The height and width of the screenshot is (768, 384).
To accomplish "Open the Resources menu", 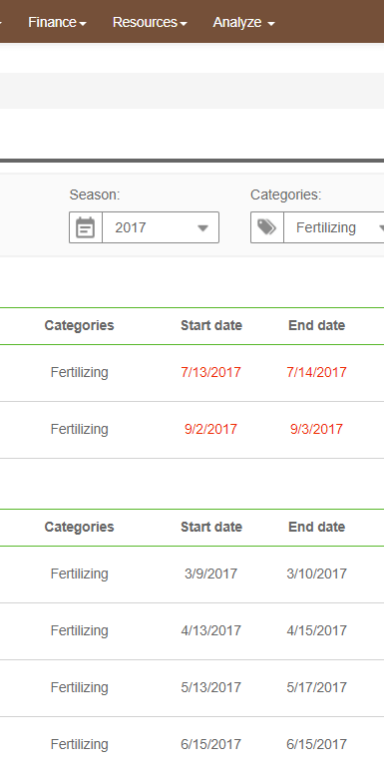I will coord(150,23).
